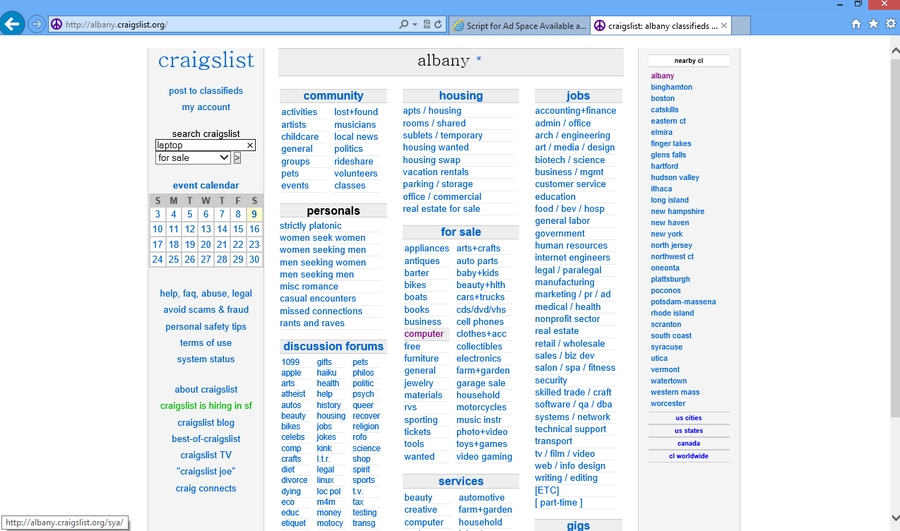Refresh the page using the address bar icon

[x=438, y=24]
